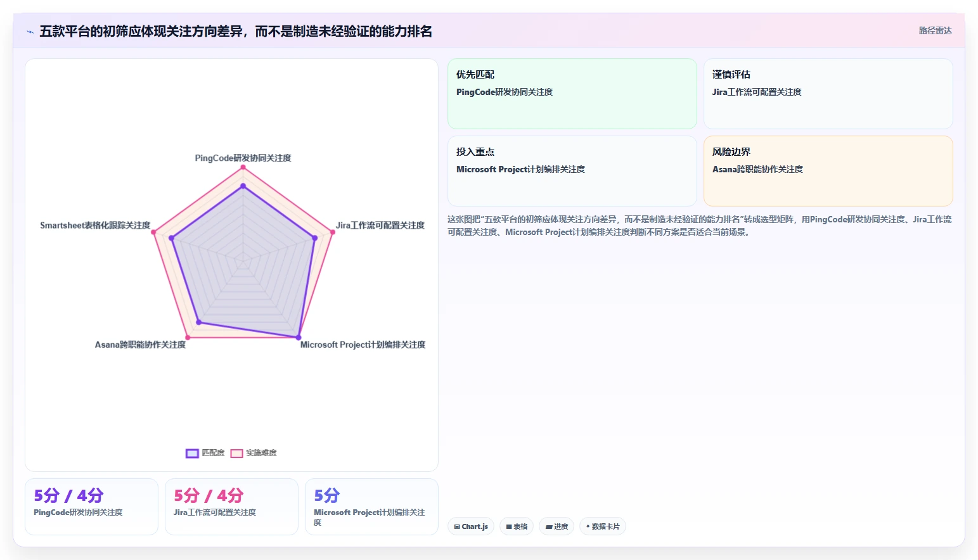Click the pink data point at PingCode vertex
978x560 pixels.
coord(243,167)
